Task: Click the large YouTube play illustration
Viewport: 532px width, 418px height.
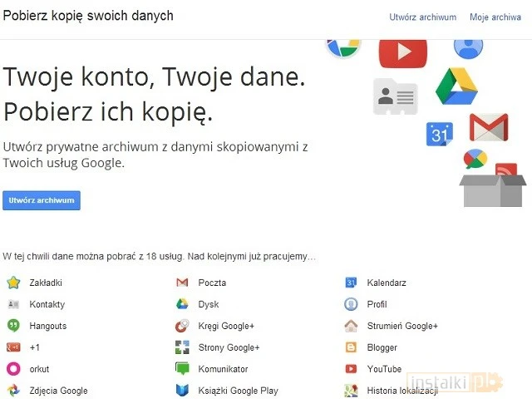Action: pyautogui.click(x=403, y=52)
